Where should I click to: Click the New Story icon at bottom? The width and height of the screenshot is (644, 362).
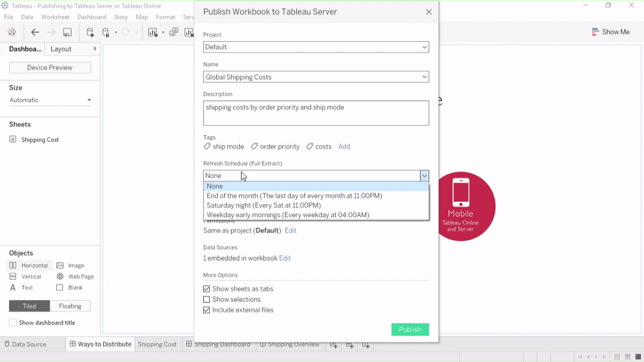click(365, 345)
